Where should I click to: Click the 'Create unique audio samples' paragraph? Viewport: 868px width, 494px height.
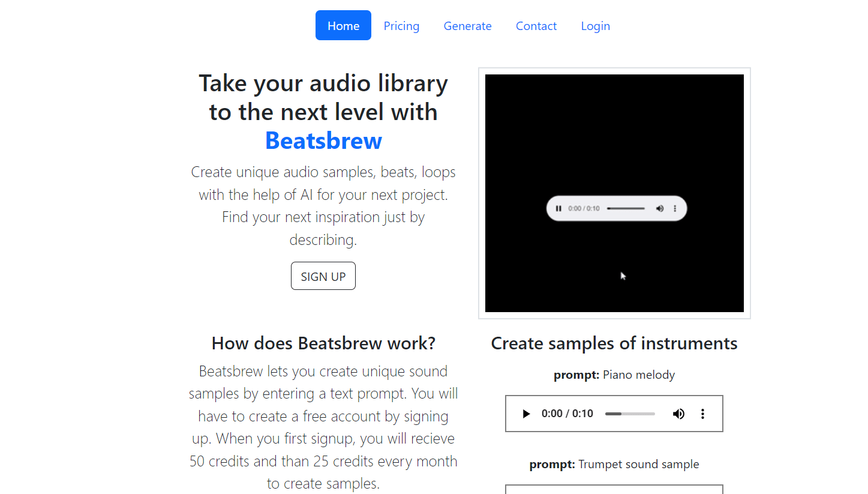pos(323,206)
